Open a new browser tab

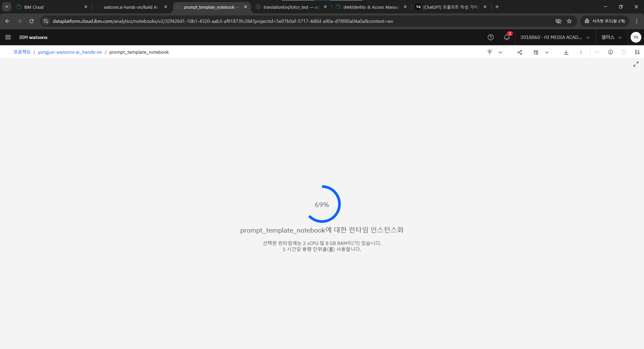tap(497, 7)
